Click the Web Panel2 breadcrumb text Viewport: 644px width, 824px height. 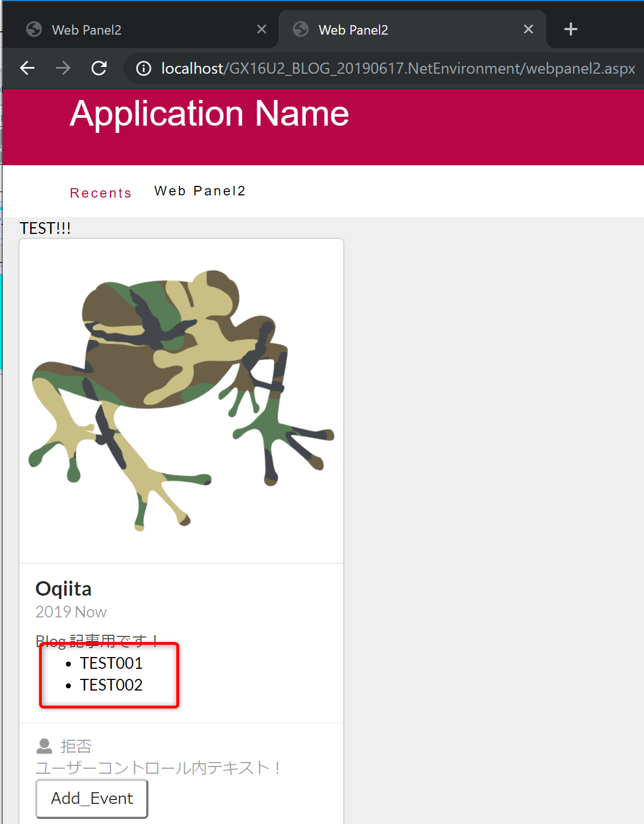pyautogui.click(x=200, y=191)
